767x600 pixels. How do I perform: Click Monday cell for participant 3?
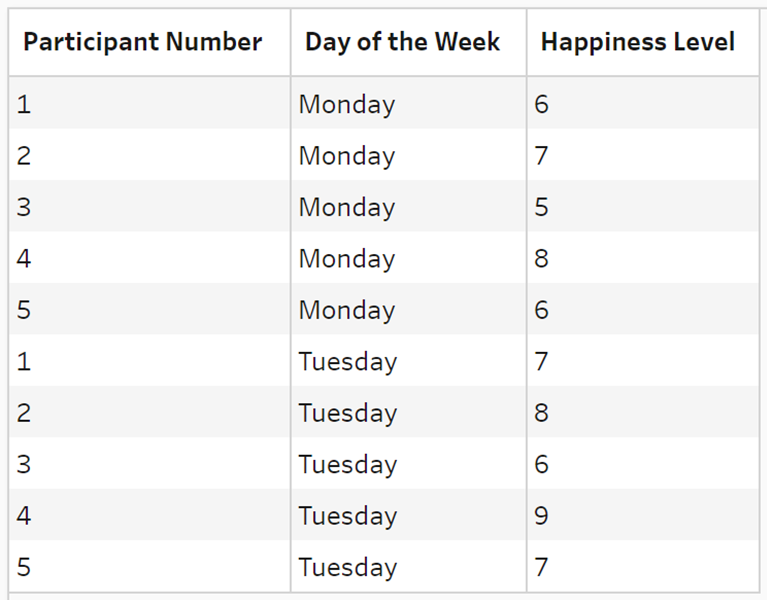pyautogui.click(x=347, y=207)
